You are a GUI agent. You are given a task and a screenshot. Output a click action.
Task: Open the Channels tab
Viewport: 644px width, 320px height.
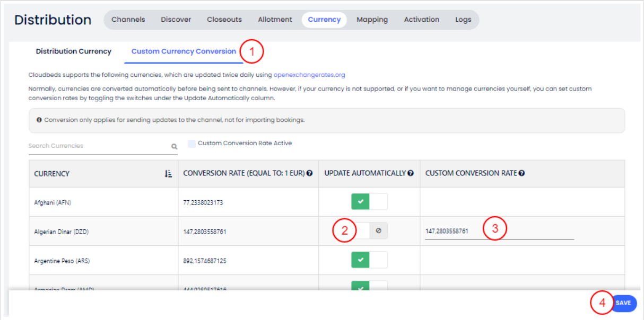[x=128, y=20]
